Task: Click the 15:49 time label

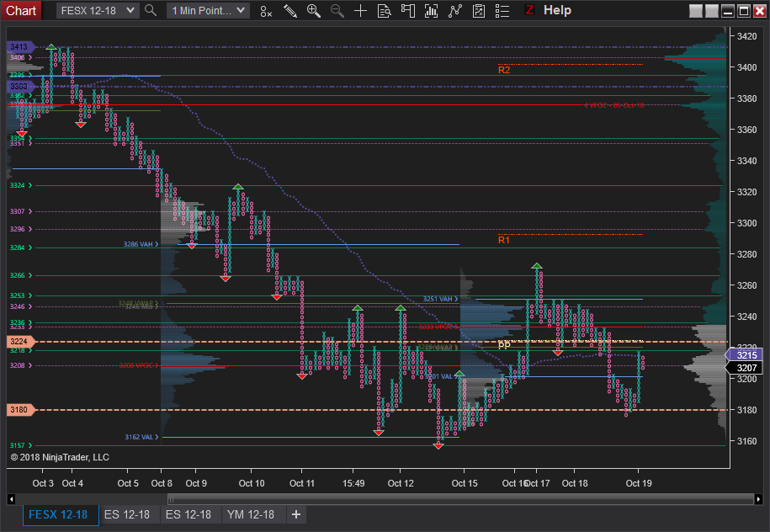Action: click(x=353, y=483)
